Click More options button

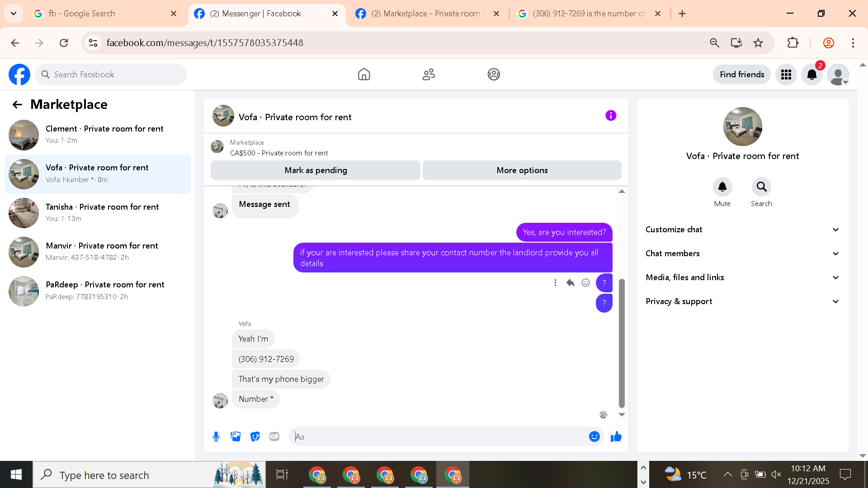[522, 170]
